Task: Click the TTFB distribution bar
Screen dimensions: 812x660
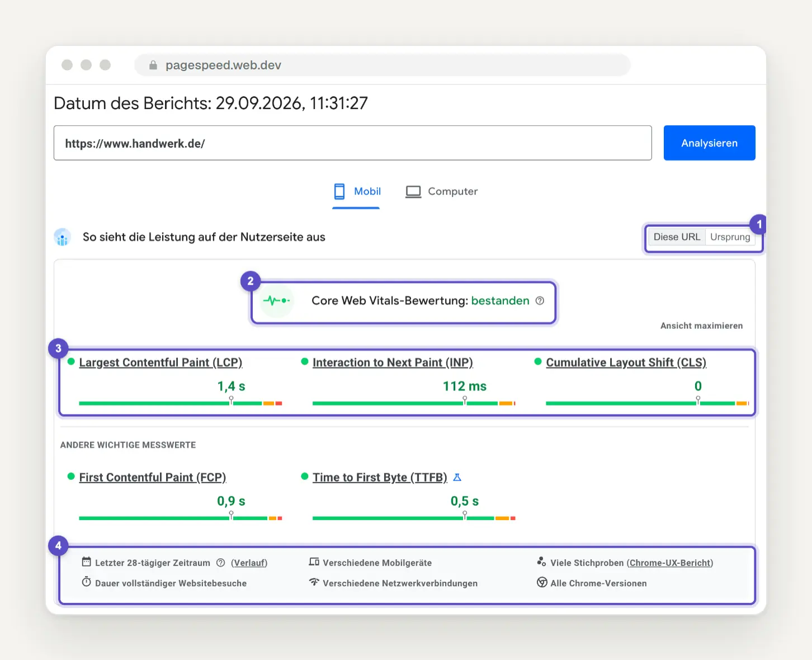Action: (x=414, y=518)
